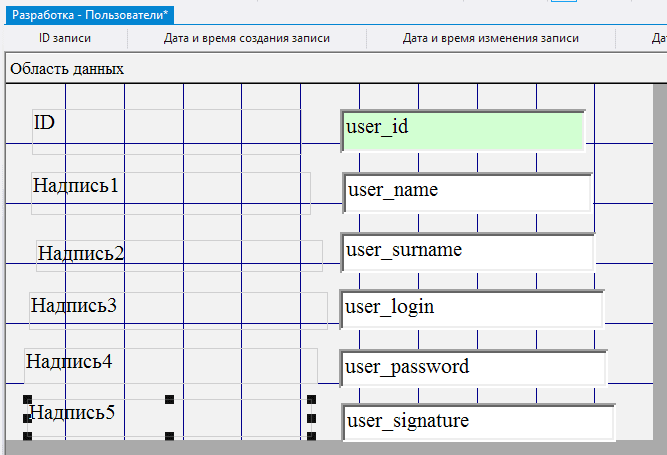Click top-left move handle of Надпись5
Image resolution: width=667 pixels, height=455 pixels.
coord(27,400)
